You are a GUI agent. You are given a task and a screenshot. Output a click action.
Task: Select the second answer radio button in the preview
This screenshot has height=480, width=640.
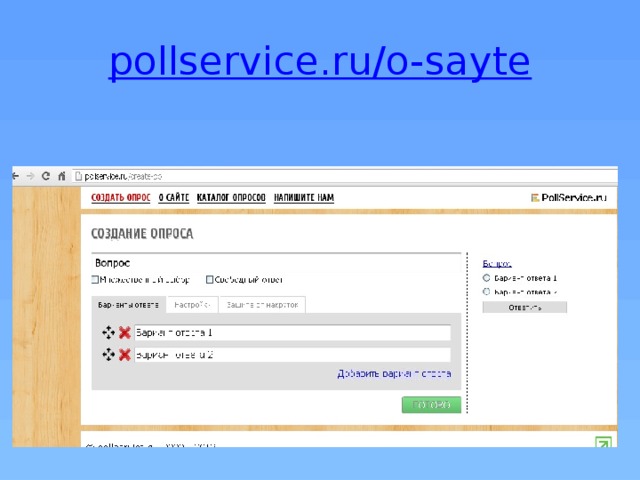[x=486, y=292]
